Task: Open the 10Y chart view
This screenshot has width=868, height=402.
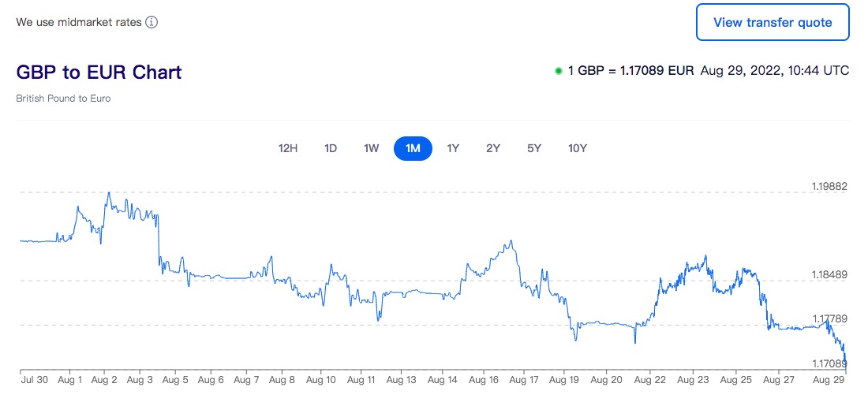Action: [577, 148]
